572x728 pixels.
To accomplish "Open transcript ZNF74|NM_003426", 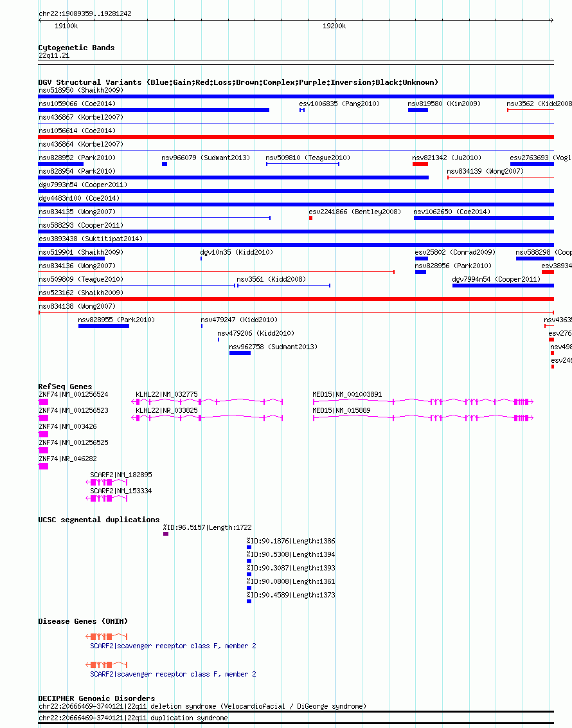I will click(67, 426).
